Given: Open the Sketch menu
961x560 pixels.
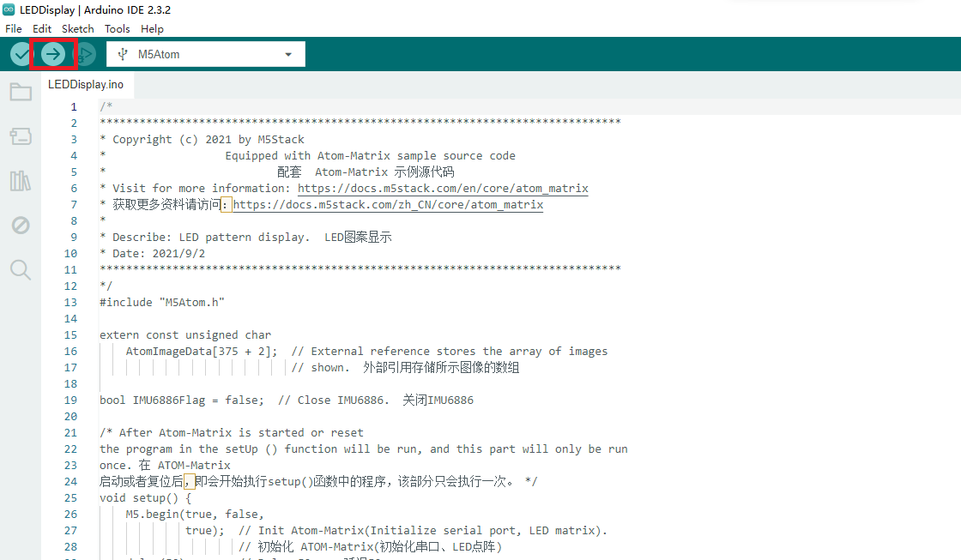Looking at the screenshot, I should (78, 28).
